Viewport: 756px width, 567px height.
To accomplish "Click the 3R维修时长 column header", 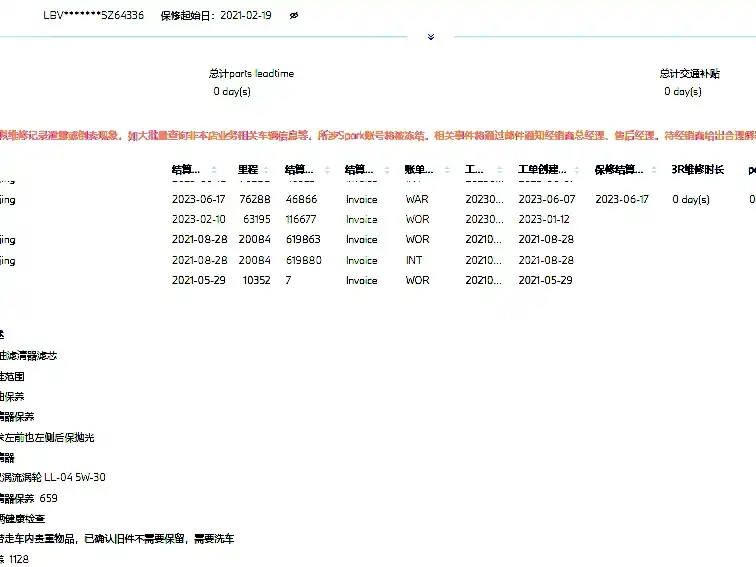I will point(697,170).
